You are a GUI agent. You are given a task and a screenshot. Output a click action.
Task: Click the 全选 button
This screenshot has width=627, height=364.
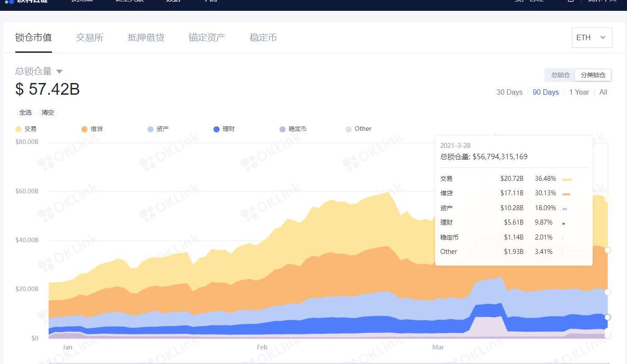click(26, 112)
